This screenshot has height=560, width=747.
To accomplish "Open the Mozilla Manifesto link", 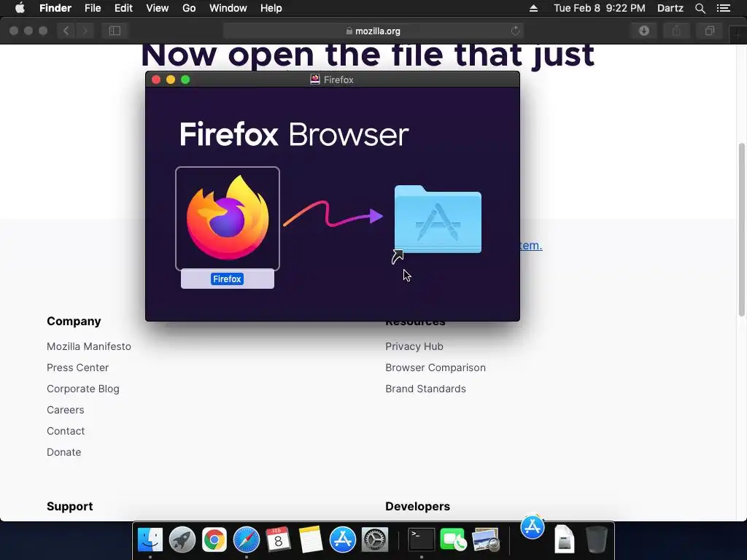I will click(x=88, y=346).
